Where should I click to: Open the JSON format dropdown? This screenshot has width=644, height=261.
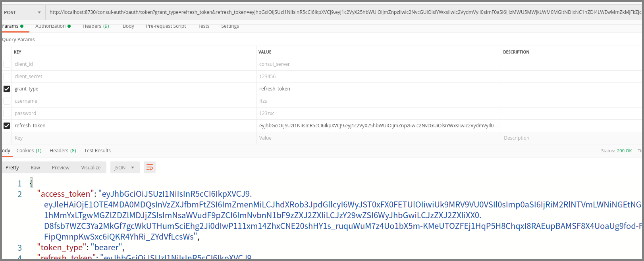click(x=125, y=168)
